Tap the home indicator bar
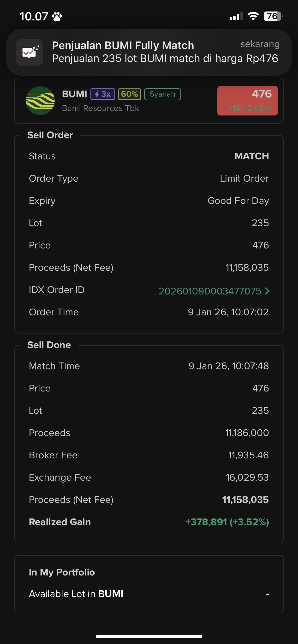The image size is (298, 644). [x=149, y=636]
